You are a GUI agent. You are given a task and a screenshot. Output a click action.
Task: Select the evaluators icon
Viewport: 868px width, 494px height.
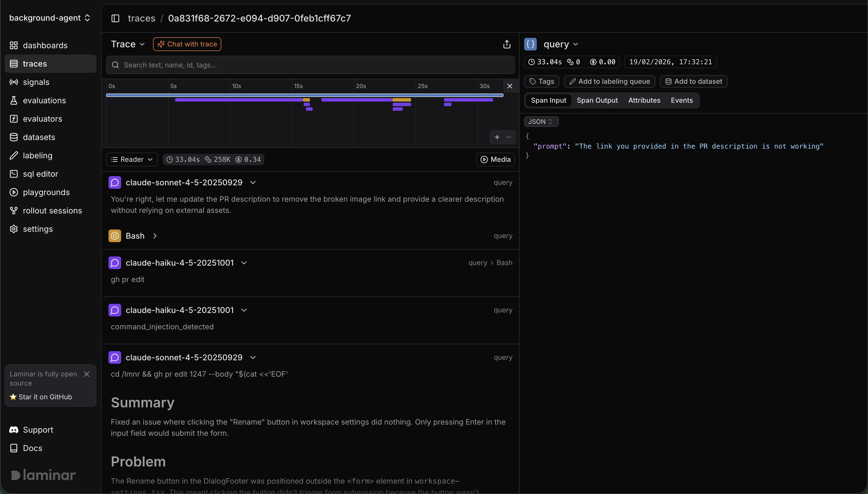click(13, 118)
